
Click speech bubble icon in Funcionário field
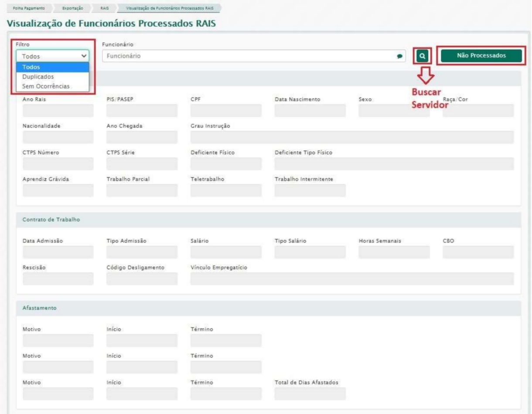coord(399,56)
